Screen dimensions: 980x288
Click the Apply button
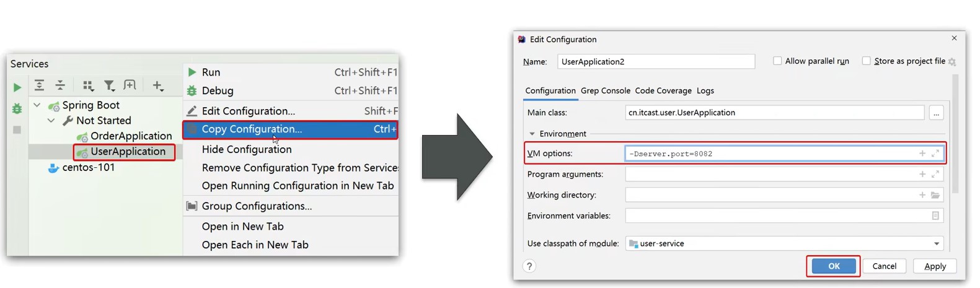(x=935, y=266)
